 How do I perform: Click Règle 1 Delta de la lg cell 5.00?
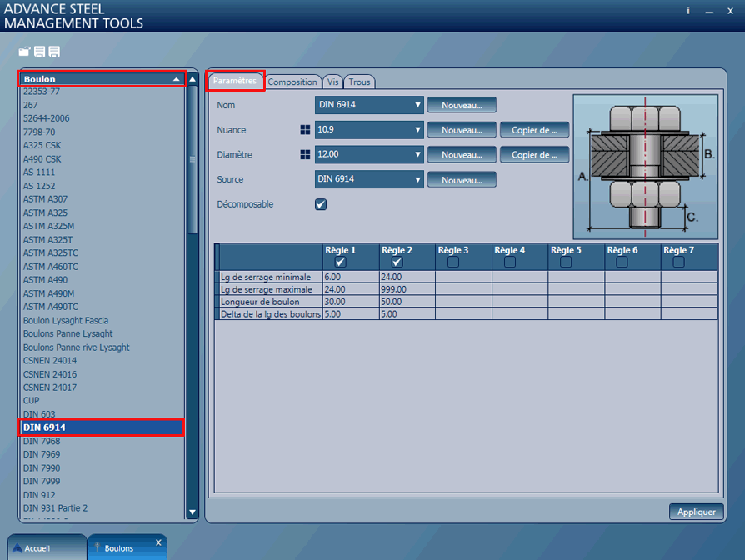pos(351,314)
